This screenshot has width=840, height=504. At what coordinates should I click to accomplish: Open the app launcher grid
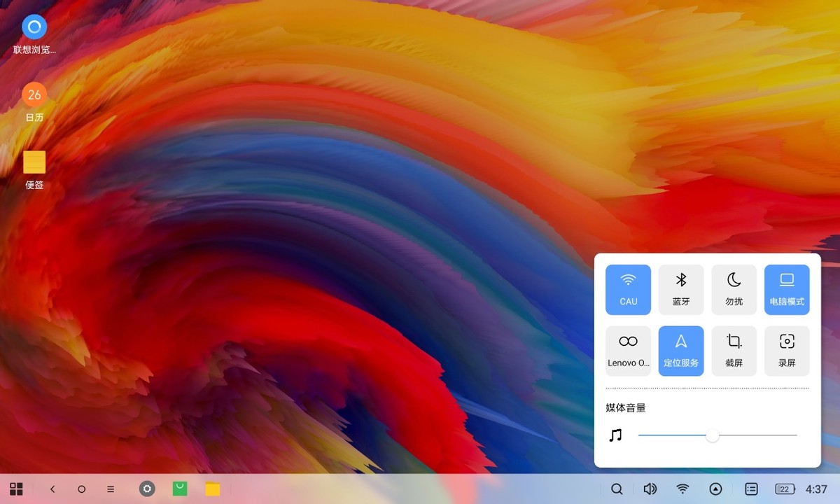[16, 489]
